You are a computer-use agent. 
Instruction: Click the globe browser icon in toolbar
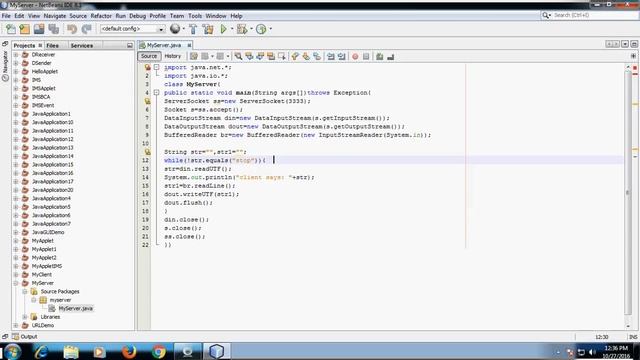click(175, 29)
